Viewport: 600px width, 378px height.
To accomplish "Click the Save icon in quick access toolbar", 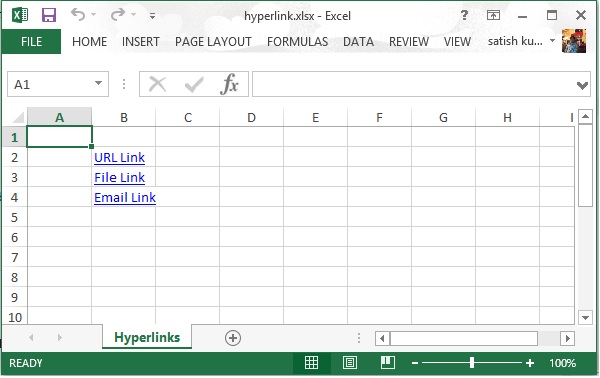I will click(x=49, y=15).
